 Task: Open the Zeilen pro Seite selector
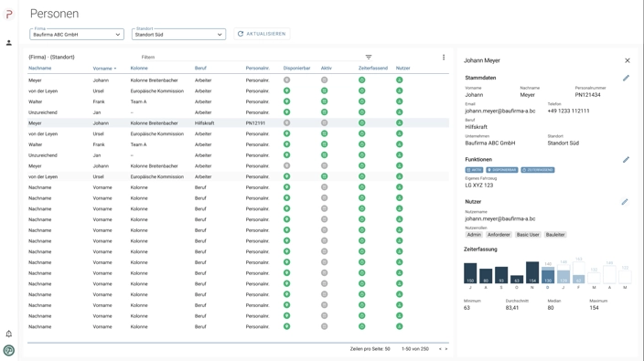[370, 349]
